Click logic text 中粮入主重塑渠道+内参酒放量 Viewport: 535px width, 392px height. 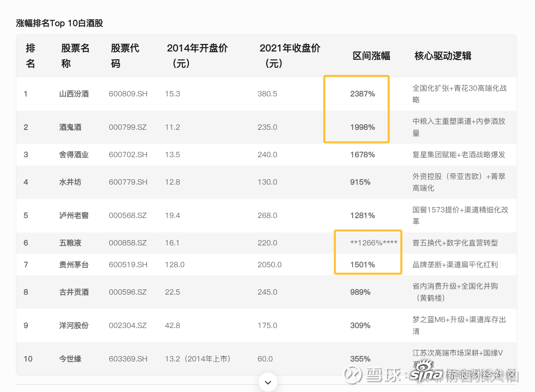[x=459, y=127]
